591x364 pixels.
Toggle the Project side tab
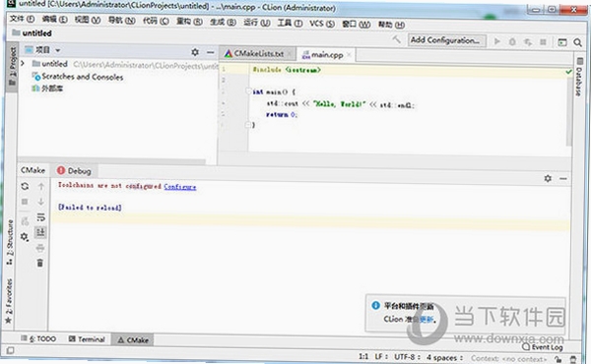(12, 67)
